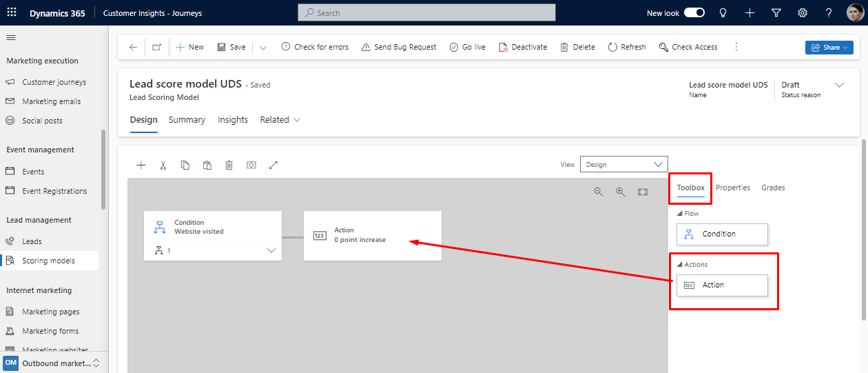
Task: Delete selected tile using designer trash icon
Action: [x=229, y=165]
